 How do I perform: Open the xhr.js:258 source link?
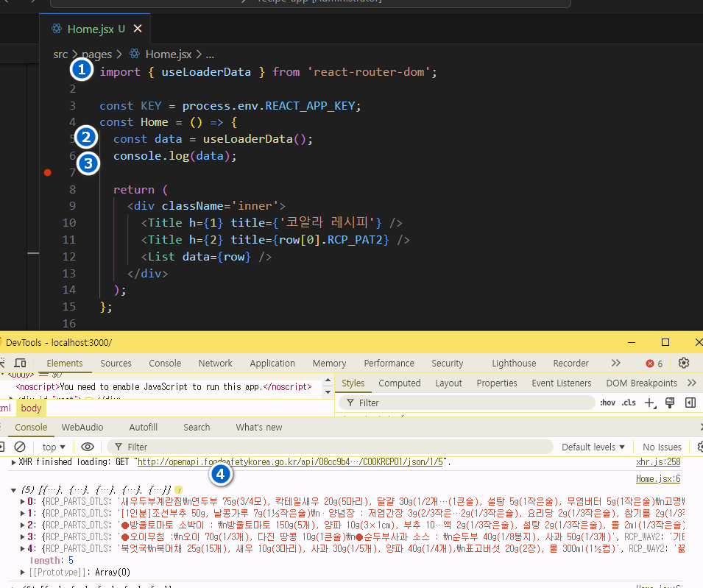658,461
